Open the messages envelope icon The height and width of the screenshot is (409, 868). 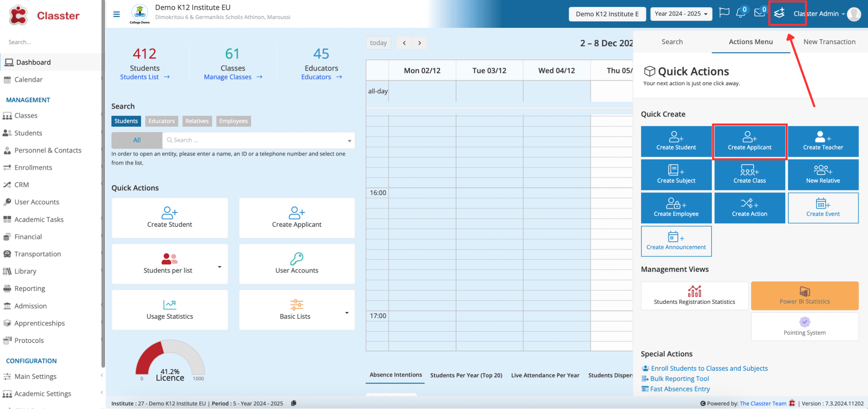[x=759, y=13]
